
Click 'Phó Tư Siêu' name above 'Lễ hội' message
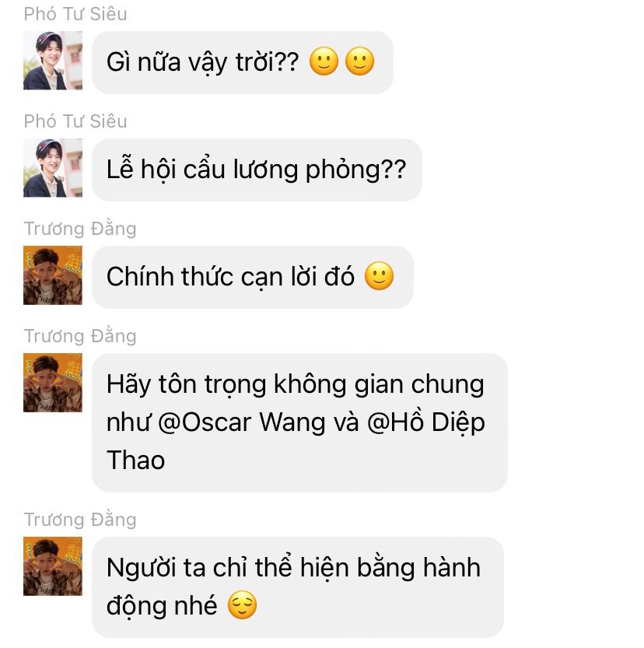(75, 121)
